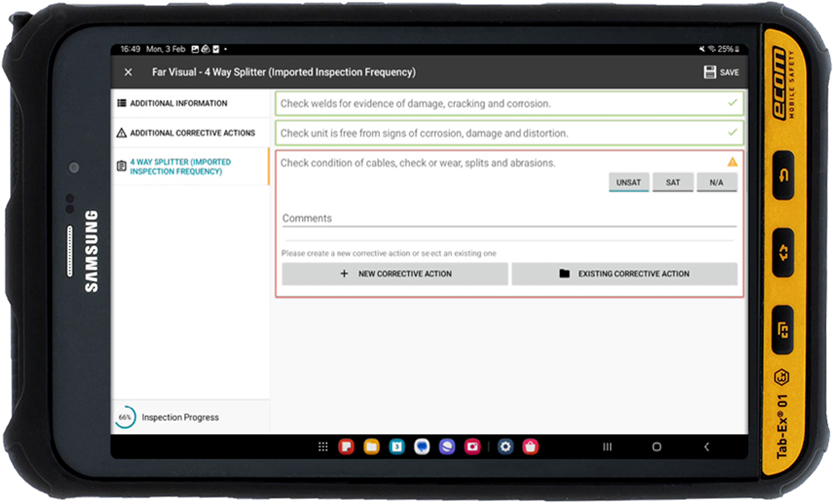
Task: Tap the 66% Inspection Progress indicator
Action: click(x=125, y=417)
